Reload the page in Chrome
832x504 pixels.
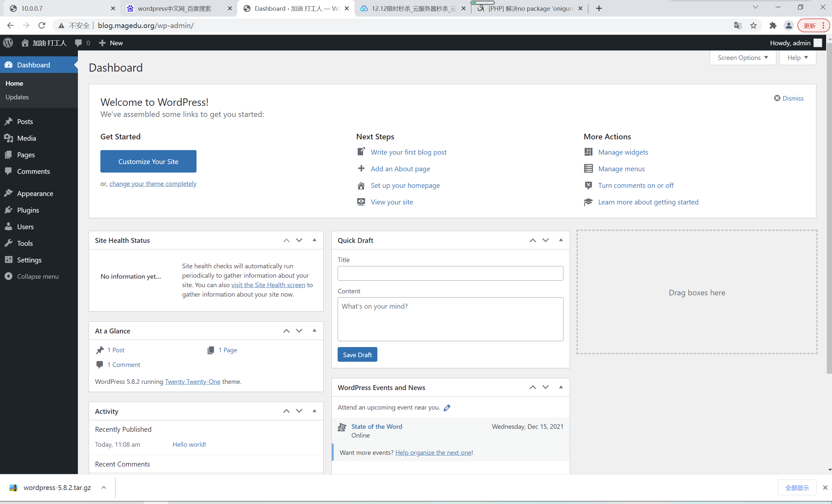click(x=42, y=25)
